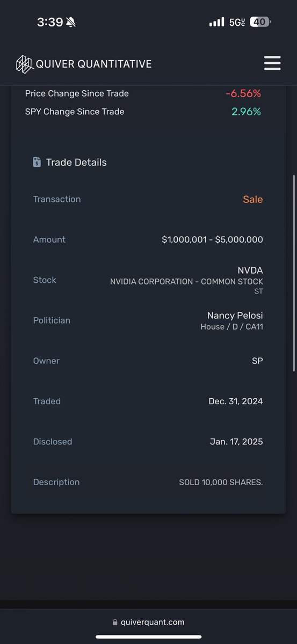297x644 pixels.
Task: Tap the 2.96% SPY change value
Action: coord(247,112)
